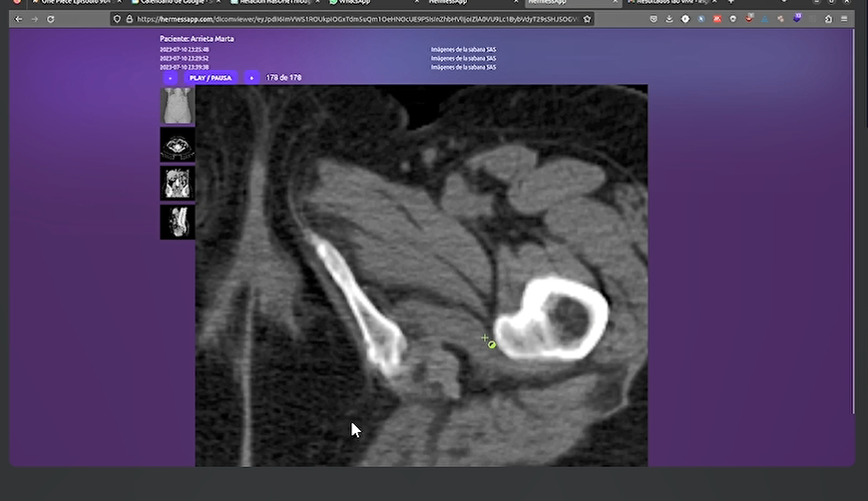Open a new browser tab

(x=731, y=2)
